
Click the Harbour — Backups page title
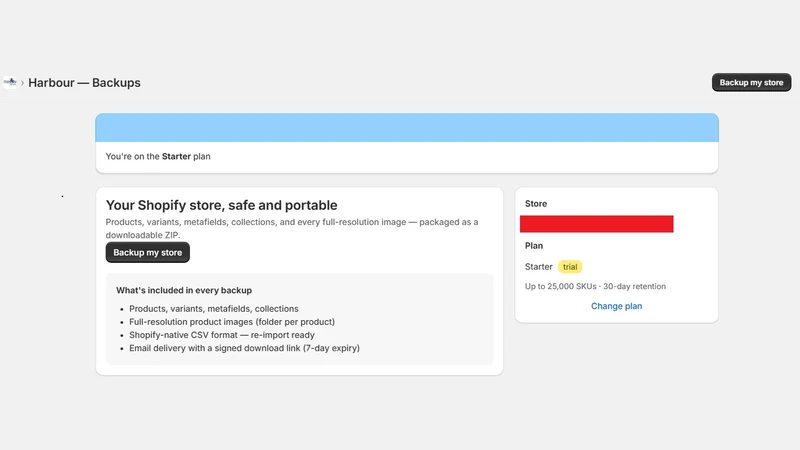click(x=84, y=83)
